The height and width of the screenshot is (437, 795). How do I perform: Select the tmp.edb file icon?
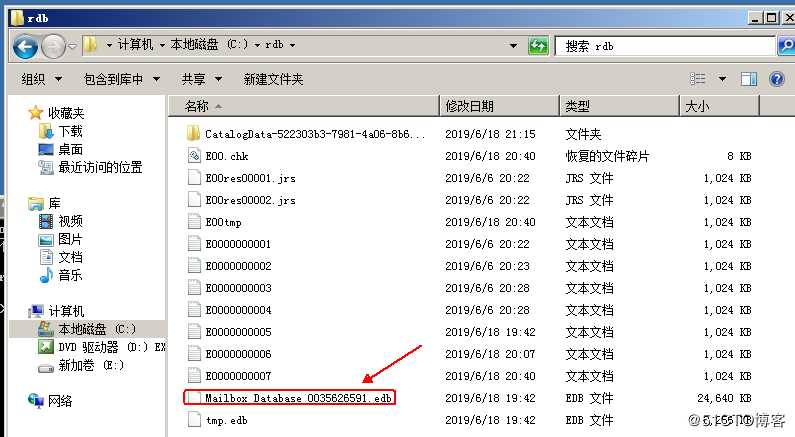tap(194, 420)
